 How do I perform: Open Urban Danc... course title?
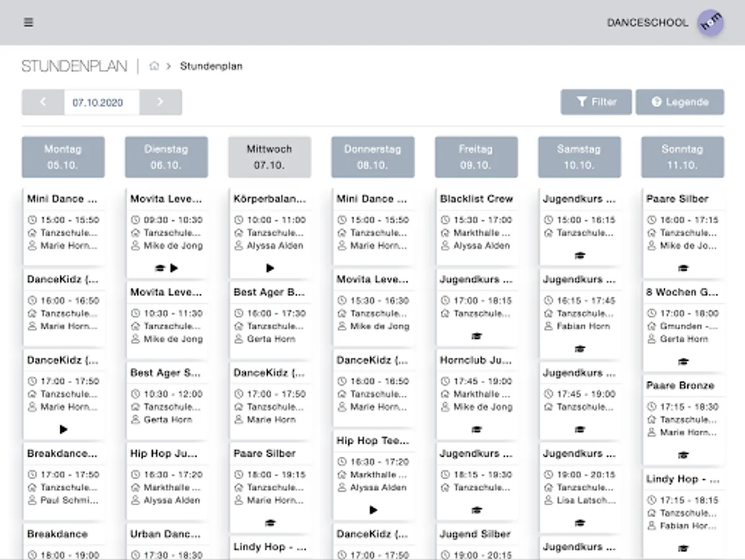pyautogui.click(x=166, y=534)
